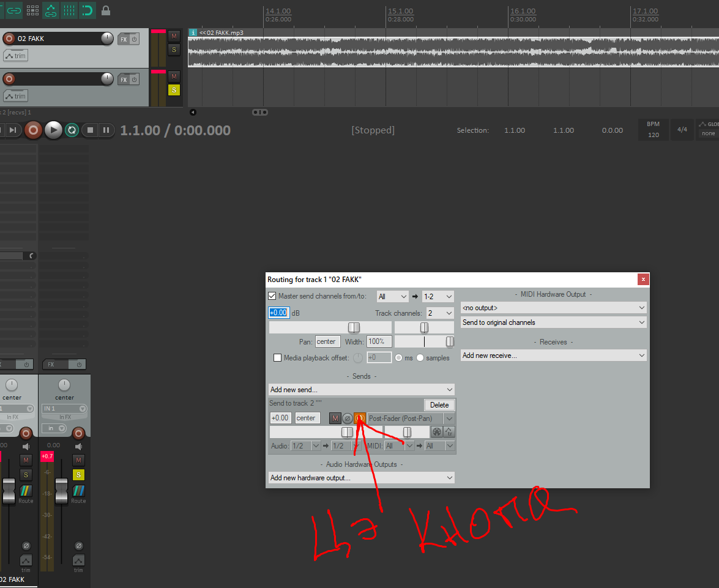Image resolution: width=719 pixels, height=588 pixels.
Task: Uncheck Master send channels from/to checkbox
Action: coord(272,296)
